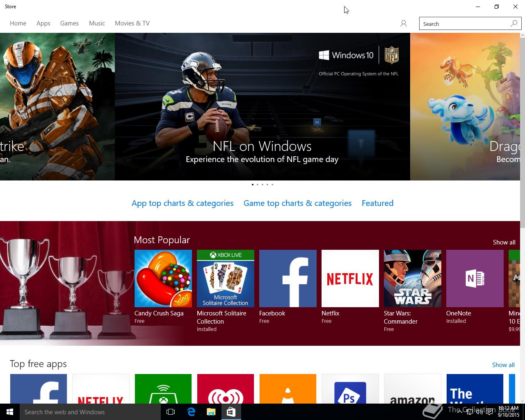
Task: Switch to the Games tab
Action: pyautogui.click(x=69, y=23)
